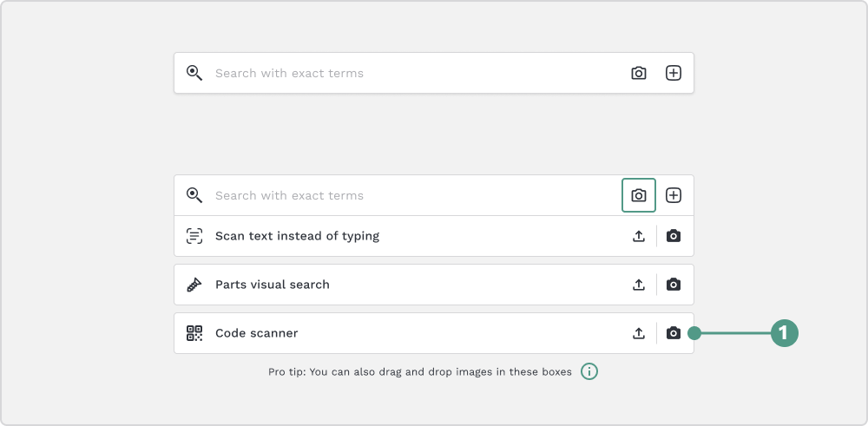The width and height of the screenshot is (868, 426).
Task: Click plus icon in second search bar
Action: pos(674,195)
